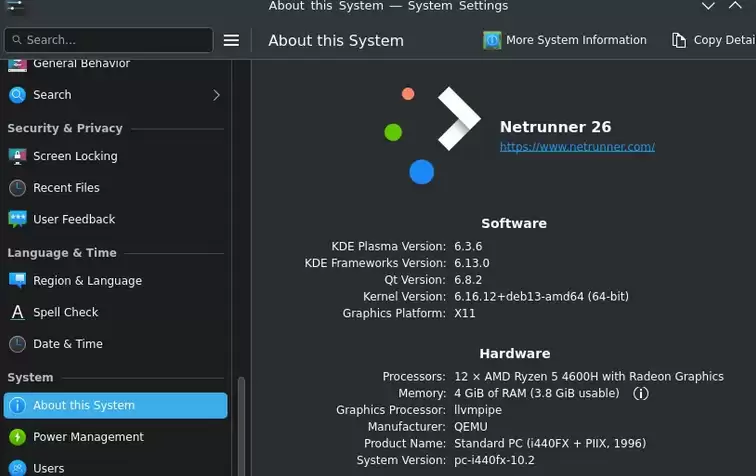Click Manufacturer value QEMU
756x476 pixels.
(471, 427)
